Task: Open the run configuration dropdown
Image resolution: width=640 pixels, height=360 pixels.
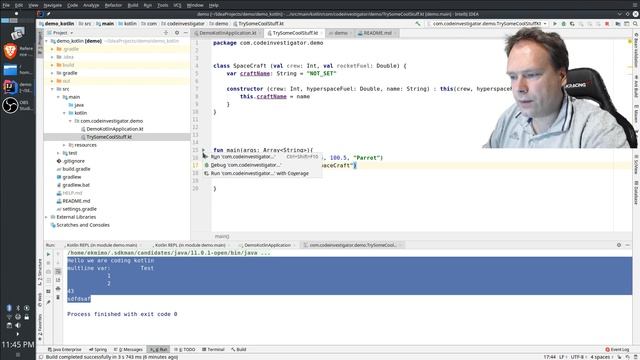Action: 487,24
